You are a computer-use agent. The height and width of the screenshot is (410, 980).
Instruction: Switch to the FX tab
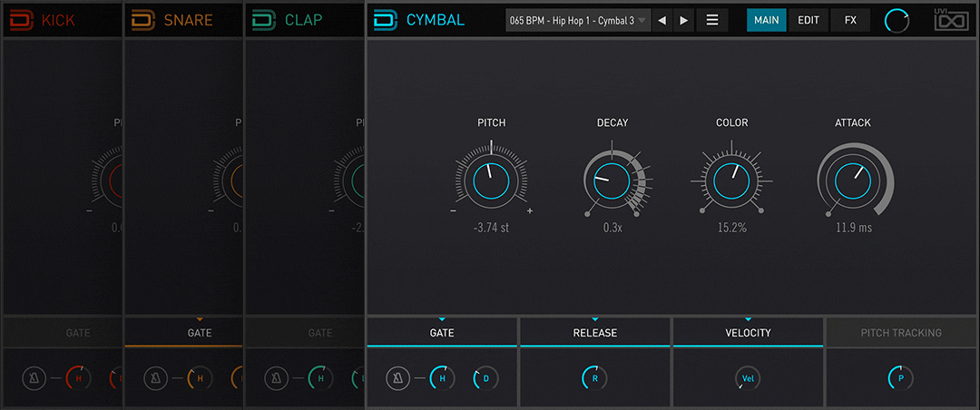pyautogui.click(x=850, y=20)
